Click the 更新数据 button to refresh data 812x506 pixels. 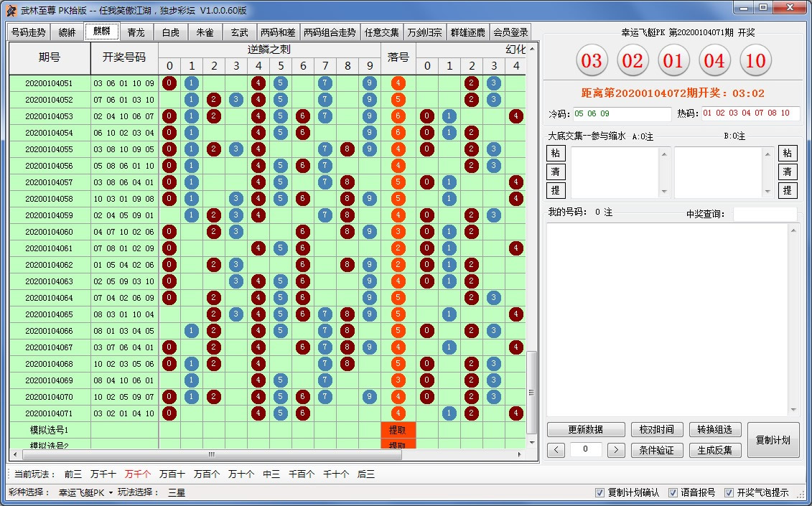(x=586, y=430)
